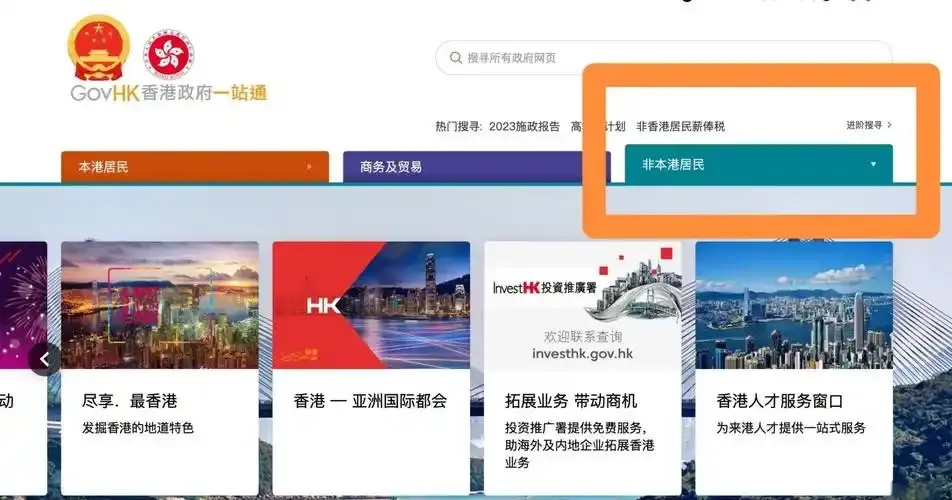Open 尽享．最香港 card title

(x=129, y=401)
